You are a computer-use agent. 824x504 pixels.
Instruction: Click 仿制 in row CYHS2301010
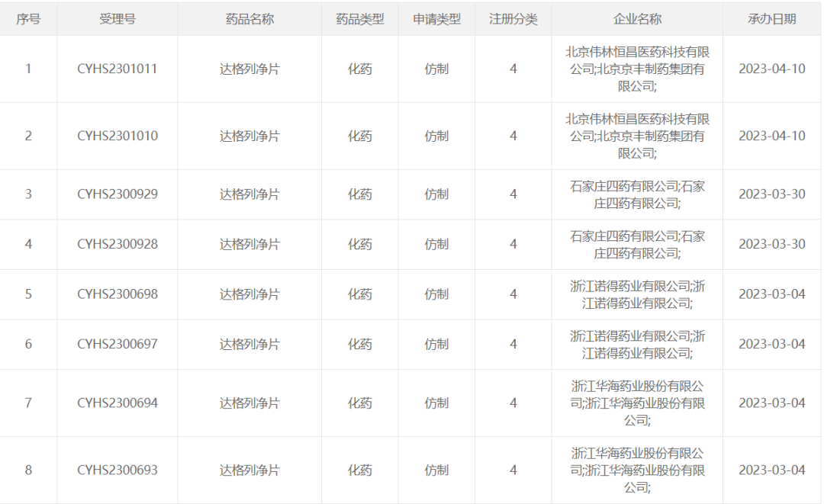tap(436, 136)
